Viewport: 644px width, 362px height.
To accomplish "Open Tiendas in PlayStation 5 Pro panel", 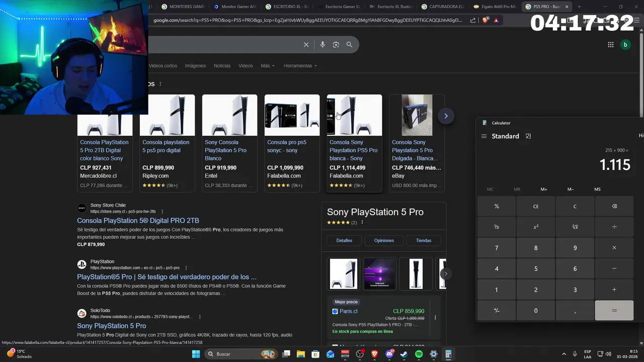I will pos(424,240).
